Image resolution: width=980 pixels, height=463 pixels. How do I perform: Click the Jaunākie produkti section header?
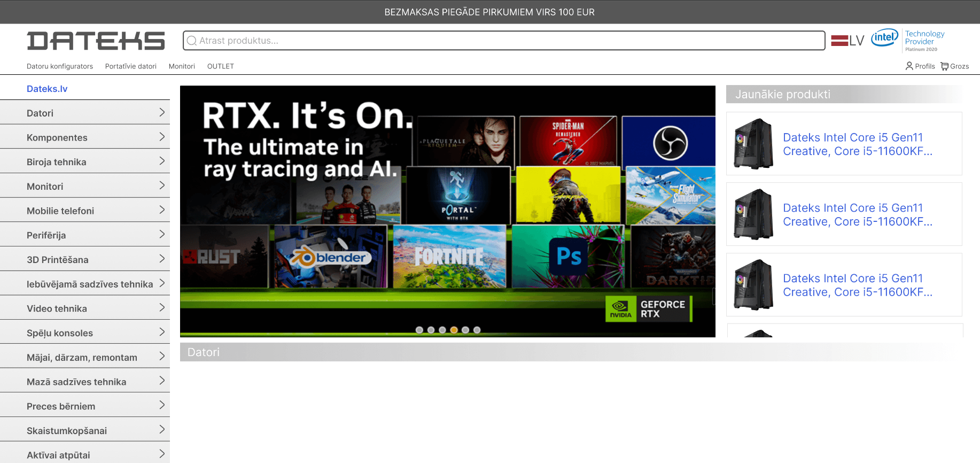click(844, 94)
